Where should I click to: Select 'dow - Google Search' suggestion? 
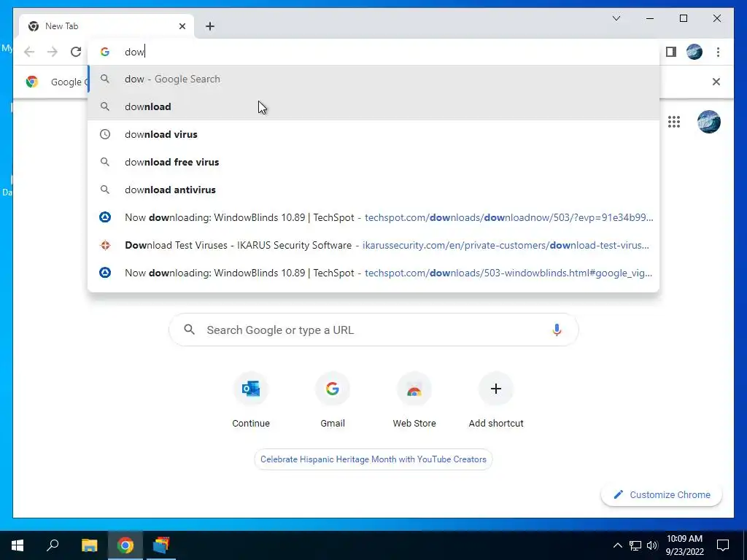click(373, 79)
